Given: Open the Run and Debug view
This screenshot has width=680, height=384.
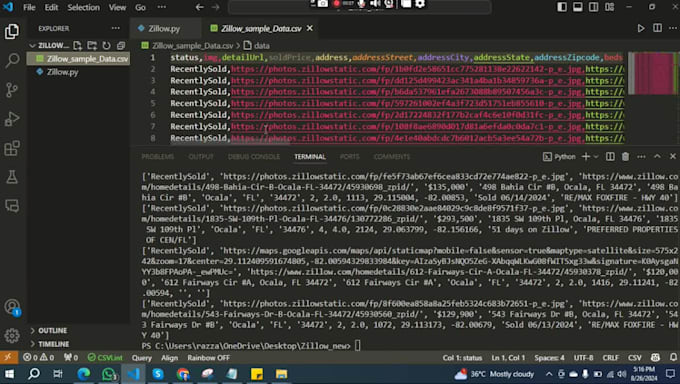Looking at the screenshot, I should (12, 119).
